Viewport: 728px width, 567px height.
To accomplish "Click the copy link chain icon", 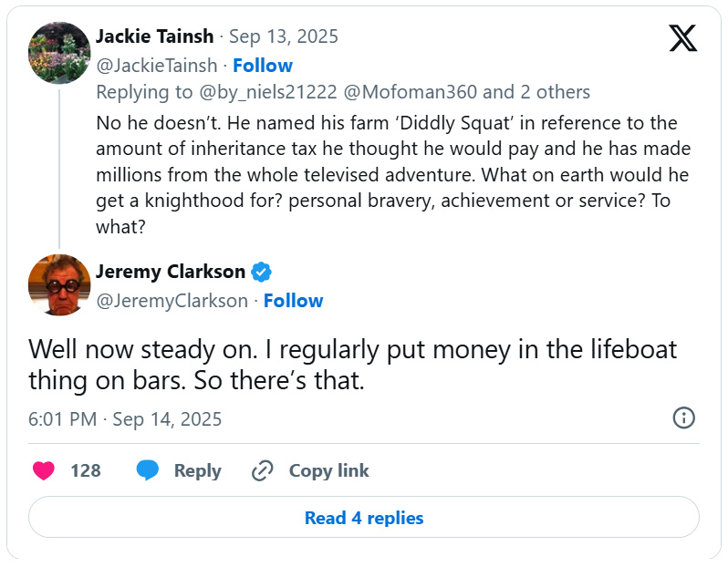I will [263, 470].
